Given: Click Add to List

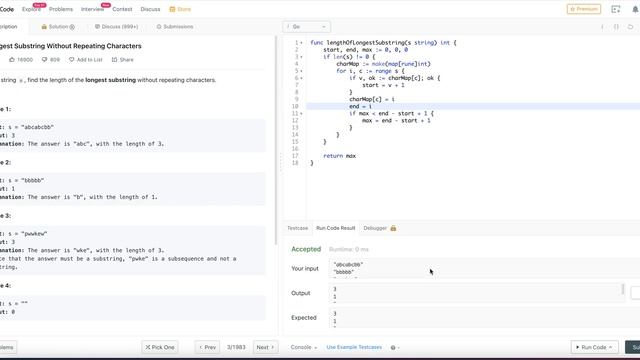Looking at the screenshot, I should [85, 60].
